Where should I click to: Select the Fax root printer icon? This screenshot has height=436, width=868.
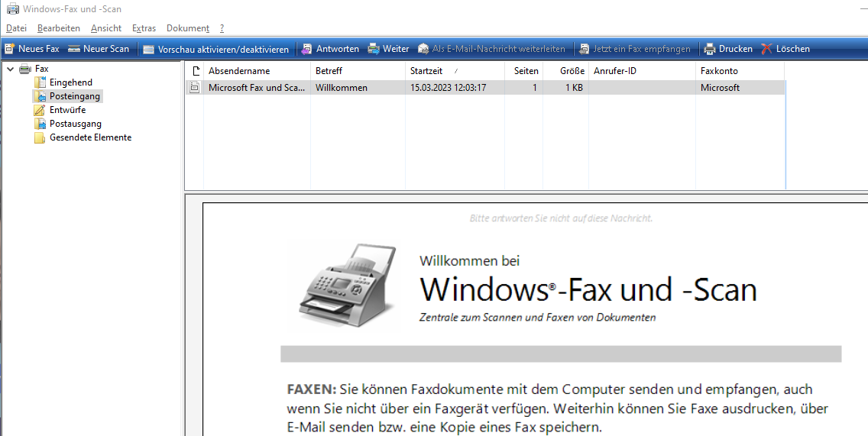pyautogui.click(x=25, y=69)
